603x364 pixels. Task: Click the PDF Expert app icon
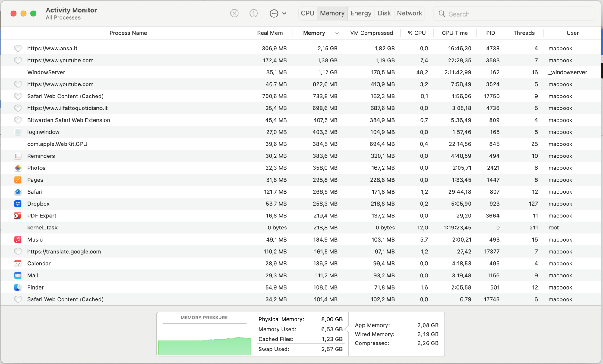pyautogui.click(x=18, y=216)
